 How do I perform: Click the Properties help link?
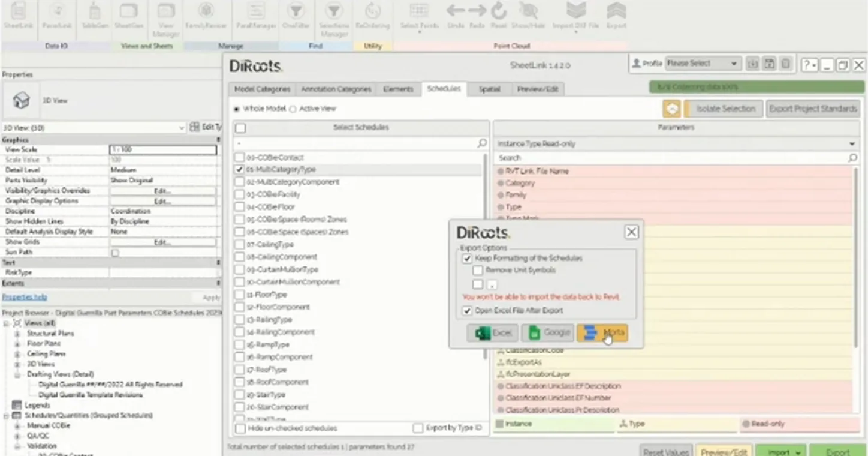tap(25, 297)
